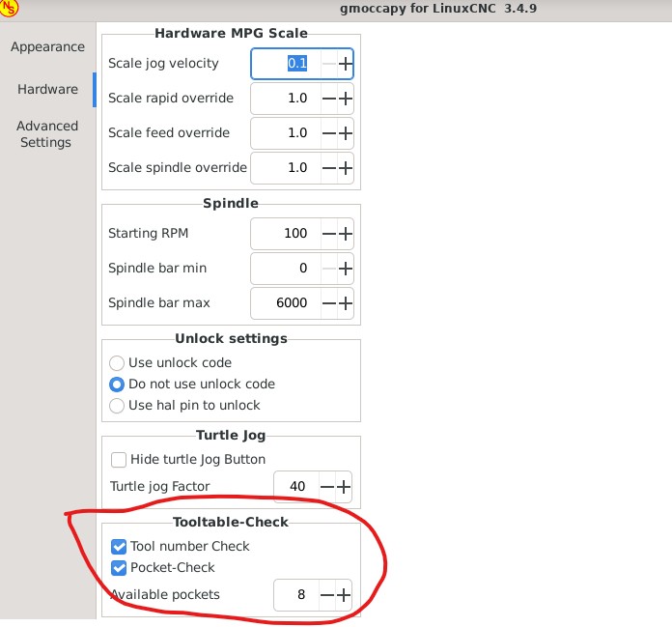The width and height of the screenshot is (672, 627).
Task: Select Use unlock code option
Action: pos(117,363)
